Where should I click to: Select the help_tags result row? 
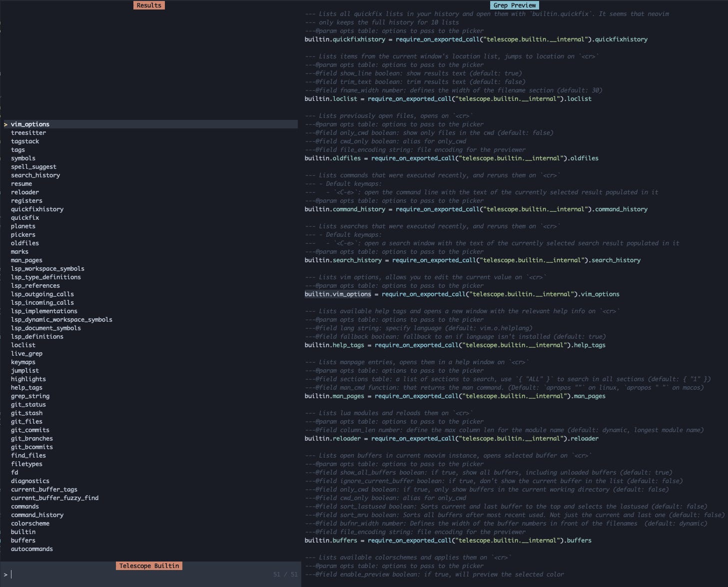pyautogui.click(x=26, y=388)
